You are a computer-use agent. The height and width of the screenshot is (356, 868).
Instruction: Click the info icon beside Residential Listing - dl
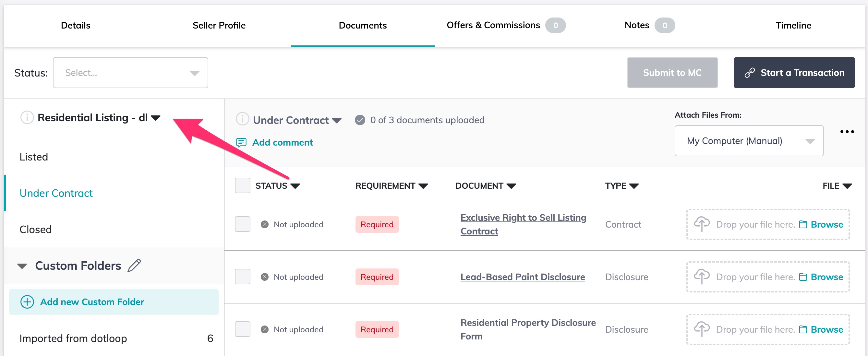click(27, 118)
